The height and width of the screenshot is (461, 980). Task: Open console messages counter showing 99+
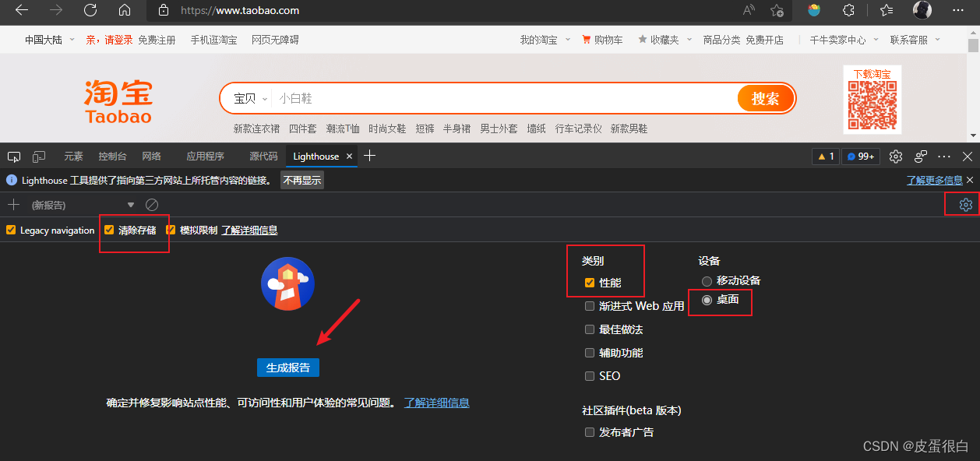(x=860, y=156)
